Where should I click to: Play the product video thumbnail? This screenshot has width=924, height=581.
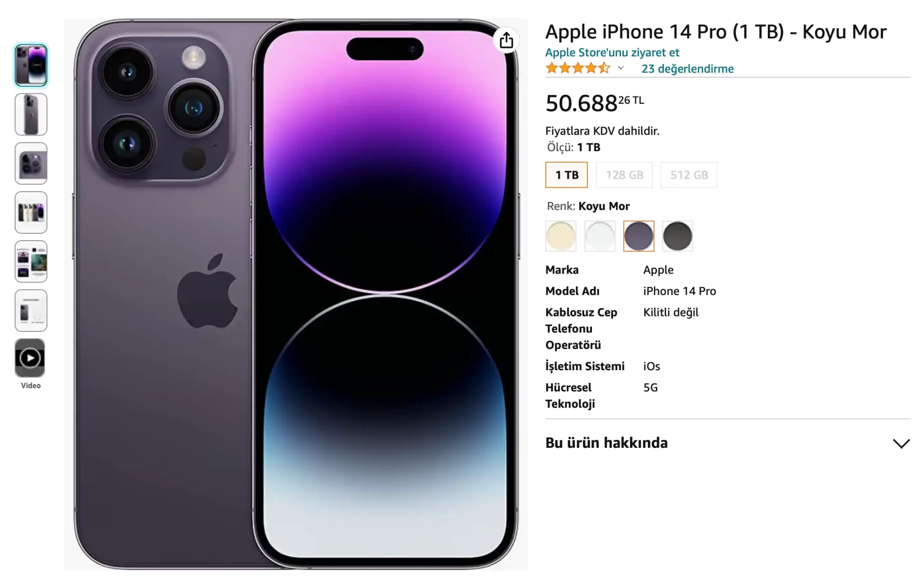click(x=30, y=358)
